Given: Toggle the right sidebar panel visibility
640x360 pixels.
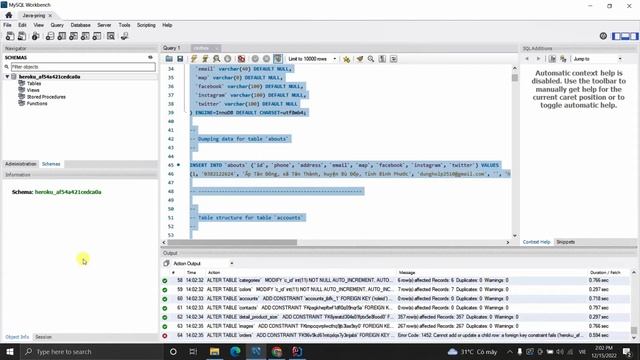Looking at the screenshot, I should point(633,36).
